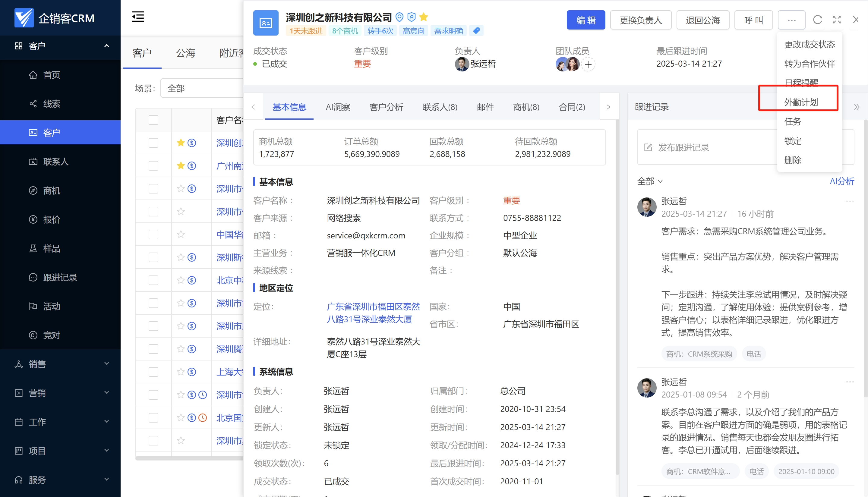Click the refresh icon in detail header
The image size is (868, 497).
click(817, 20)
